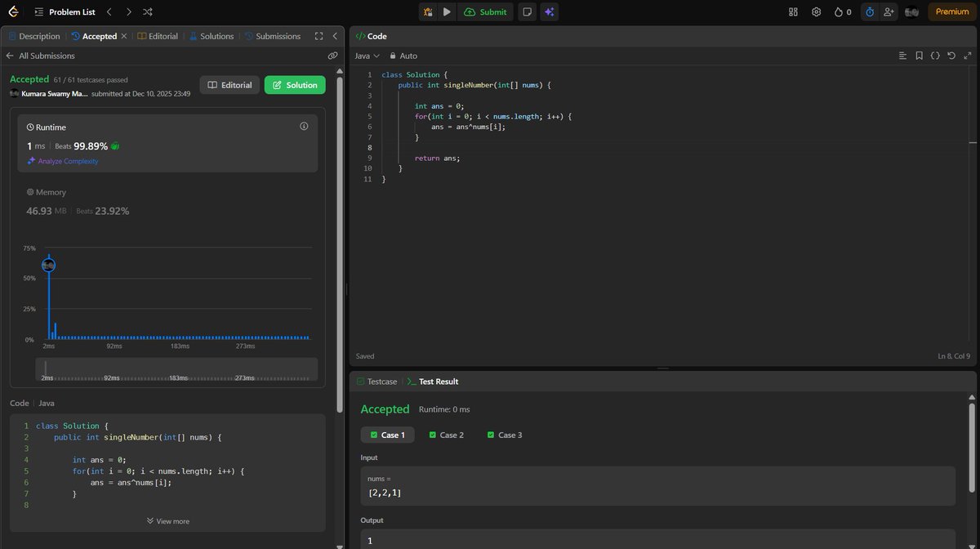Open the Java language dropdown
The image size is (980, 549).
367,56
